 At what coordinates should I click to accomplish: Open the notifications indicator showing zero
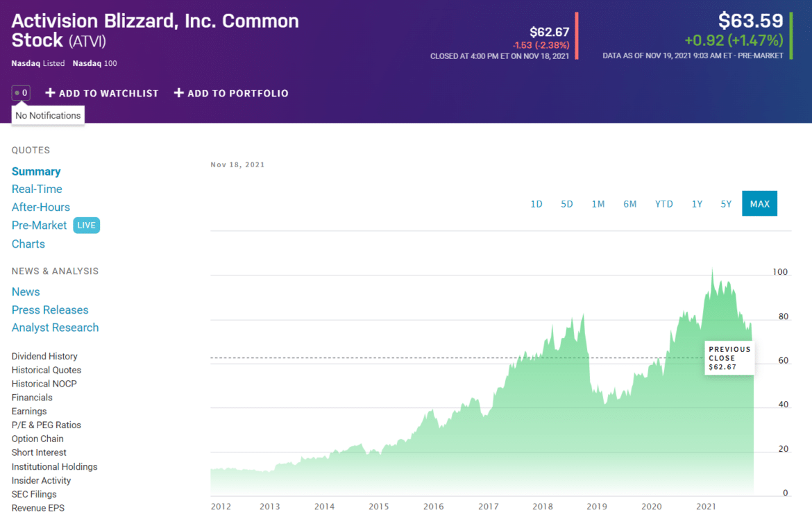tap(21, 92)
